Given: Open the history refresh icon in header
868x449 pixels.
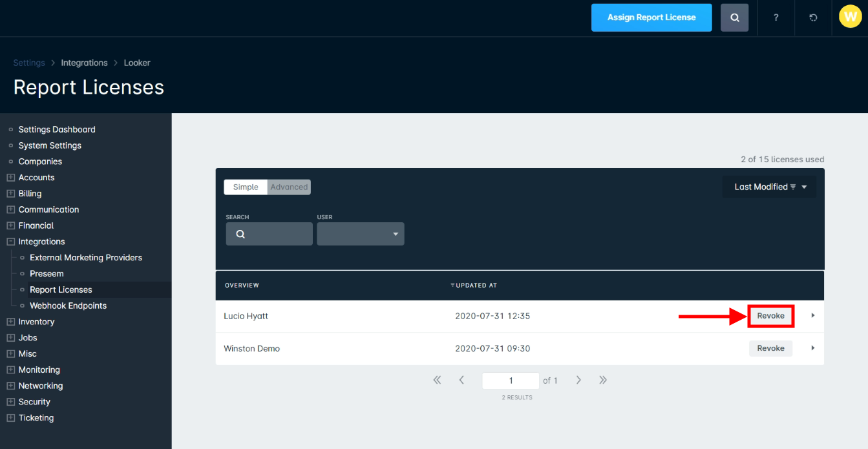Looking at the screenshot, I should pos(813,17).
